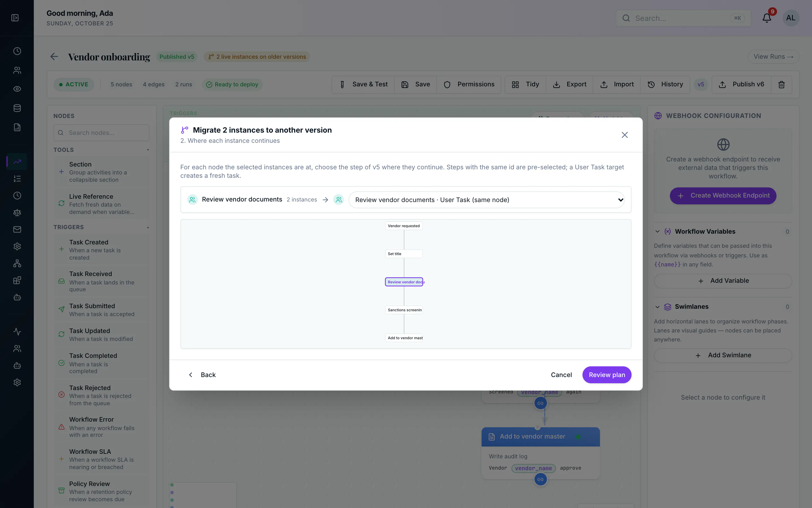
Task: Click the Import toolbar button
Action: tap(617, 84)
